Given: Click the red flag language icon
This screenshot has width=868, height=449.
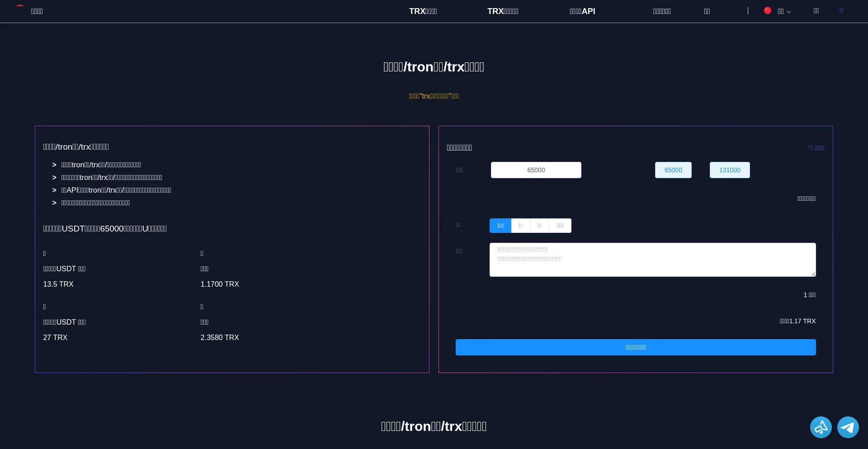Looking at the screenshot, I should tap(767, 10).
